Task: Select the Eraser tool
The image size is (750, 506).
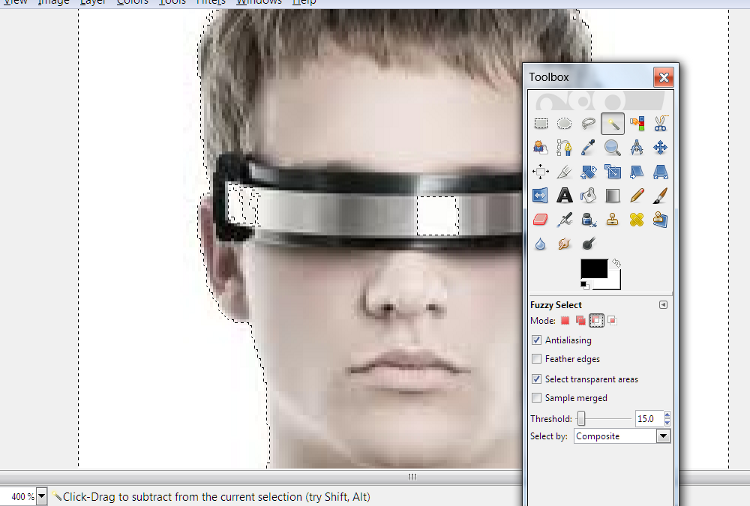Action: coord(541,220)
